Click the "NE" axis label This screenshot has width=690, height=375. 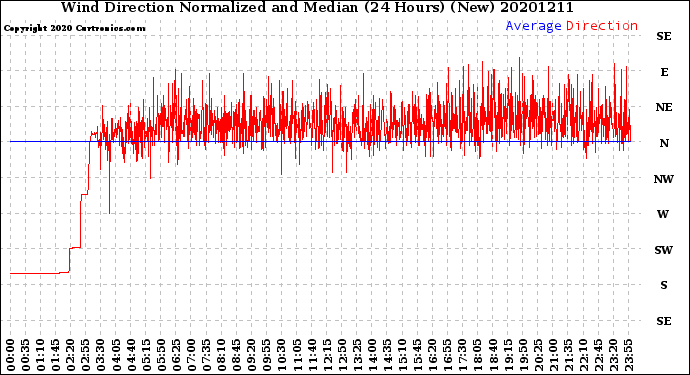click(664, 107)
